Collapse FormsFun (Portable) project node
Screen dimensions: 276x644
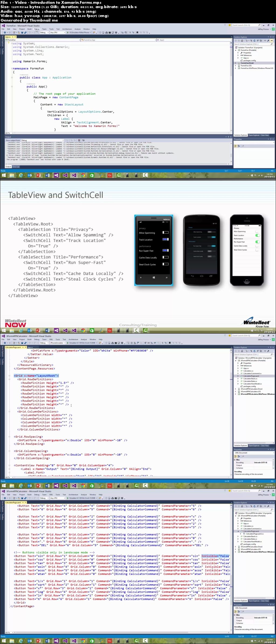coord(236,50)
